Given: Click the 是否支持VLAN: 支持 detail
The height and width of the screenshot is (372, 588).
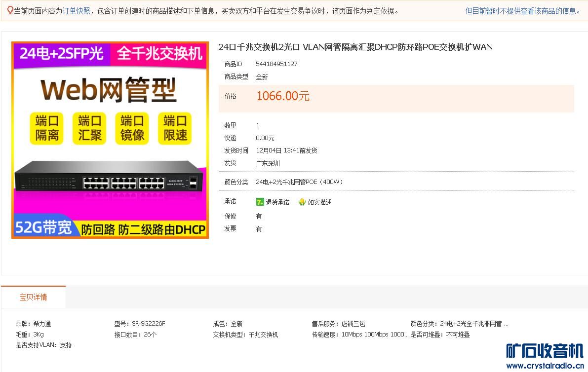Looking at the screenshot, I should click(43, 345).
